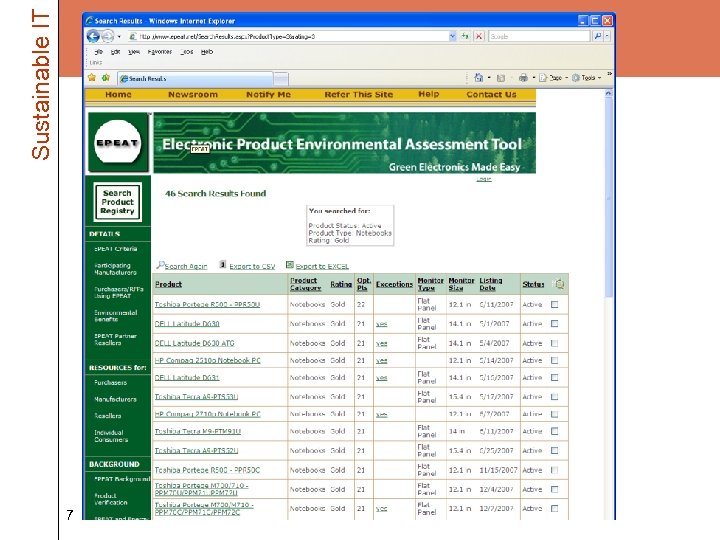This screenshot has width=720, height=540.
Task: Click the IE search box field
Action: pyautogui.click(x=539, y=36)
